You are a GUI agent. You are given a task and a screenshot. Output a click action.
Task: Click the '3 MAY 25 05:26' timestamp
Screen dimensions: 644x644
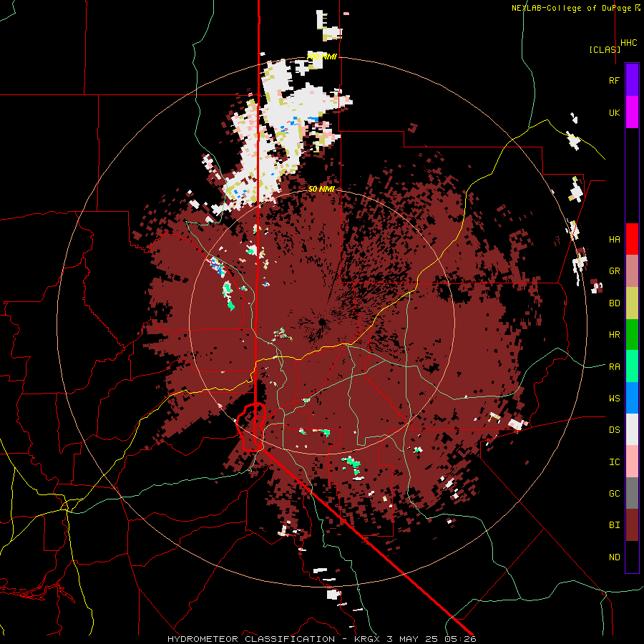pos(431,639)
